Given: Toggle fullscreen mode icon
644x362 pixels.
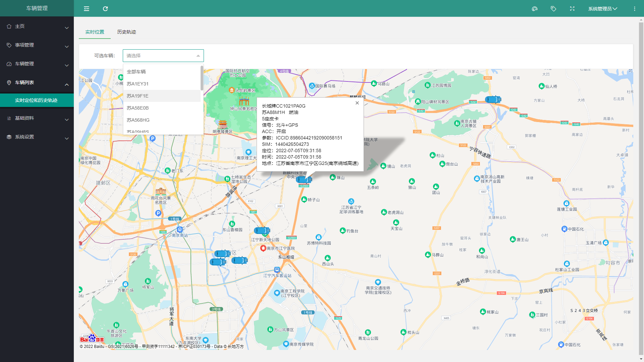Looking at the screenshot, I should (572, 9).
